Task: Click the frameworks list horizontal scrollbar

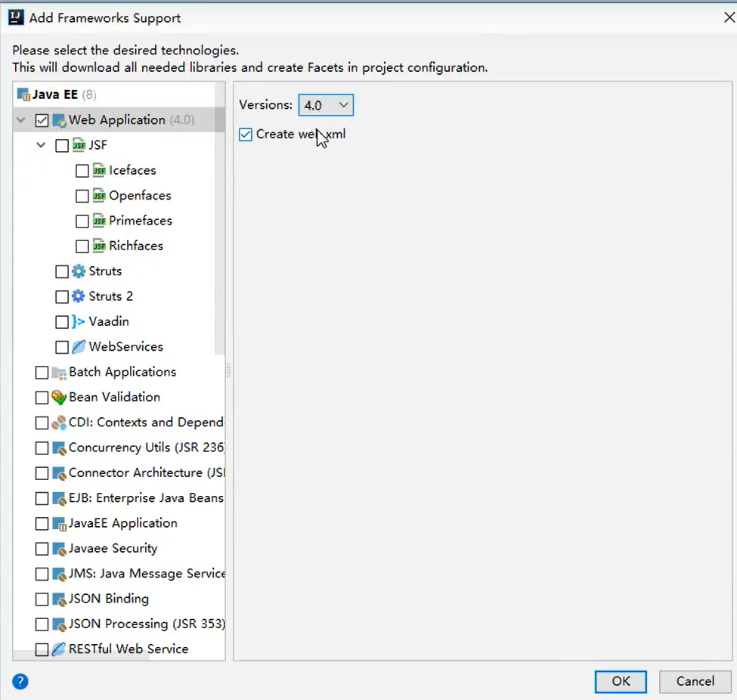Action: (x=82, y=656)
